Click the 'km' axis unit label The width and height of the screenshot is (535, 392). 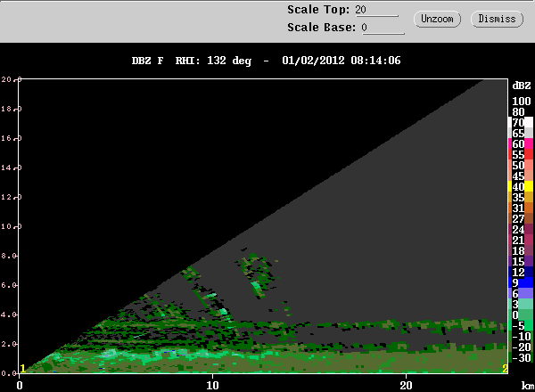pos(527,386)
